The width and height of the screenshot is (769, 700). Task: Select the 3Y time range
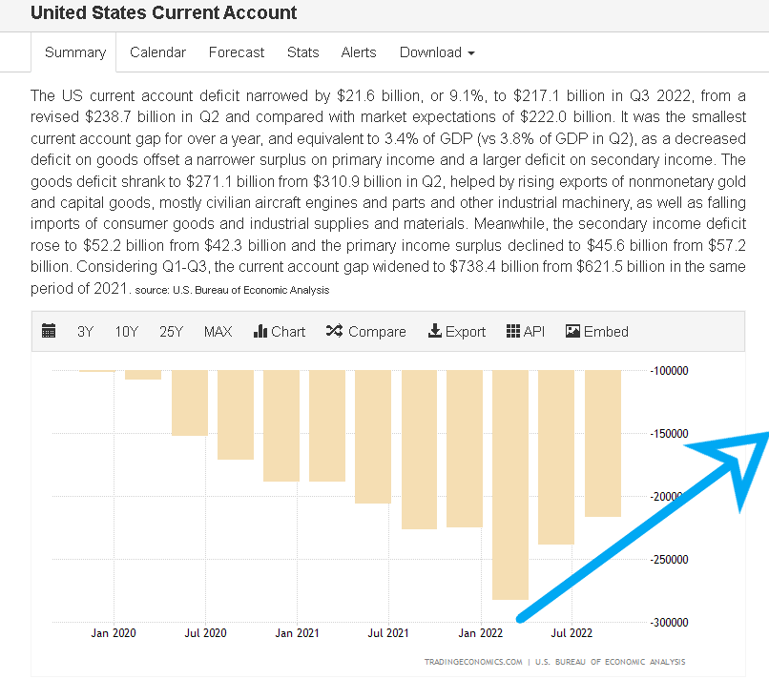86,332
